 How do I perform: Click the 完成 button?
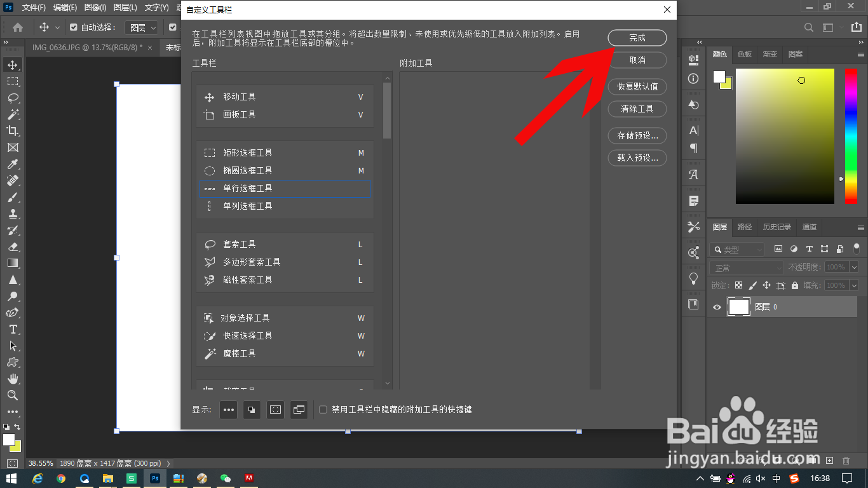637,37
